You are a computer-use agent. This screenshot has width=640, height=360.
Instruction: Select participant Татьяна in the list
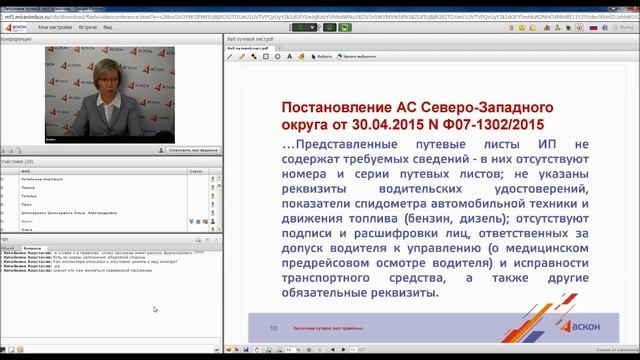click(x=29, y=196)
